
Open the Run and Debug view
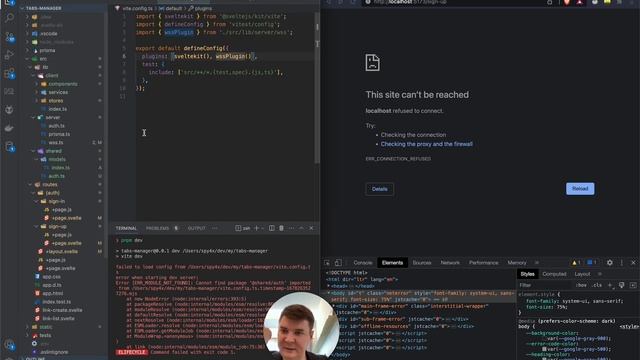click(9, 55)
